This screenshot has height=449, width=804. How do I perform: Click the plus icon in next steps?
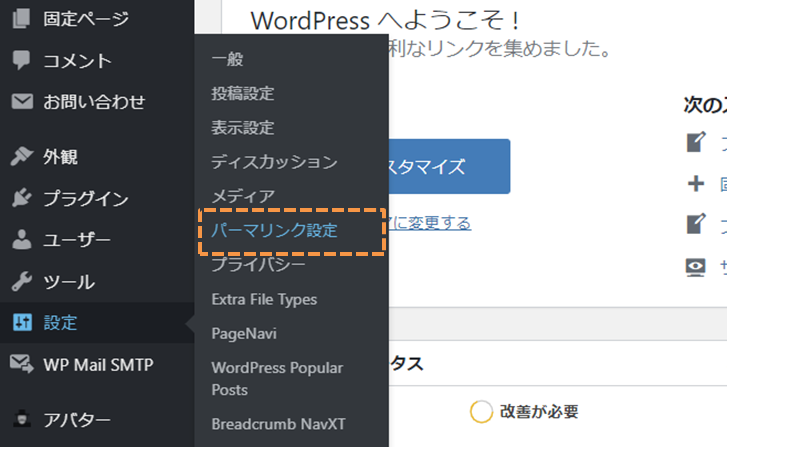coord(696,183)
